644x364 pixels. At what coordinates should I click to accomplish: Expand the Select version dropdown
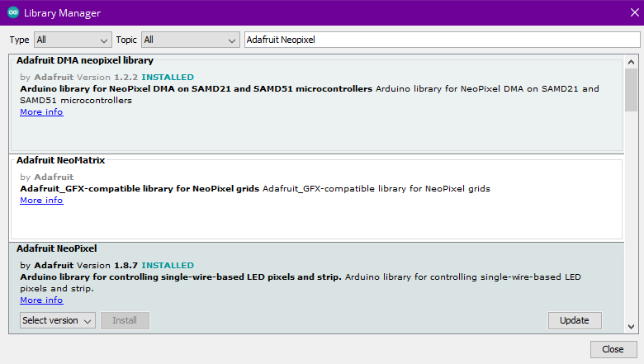58,320
